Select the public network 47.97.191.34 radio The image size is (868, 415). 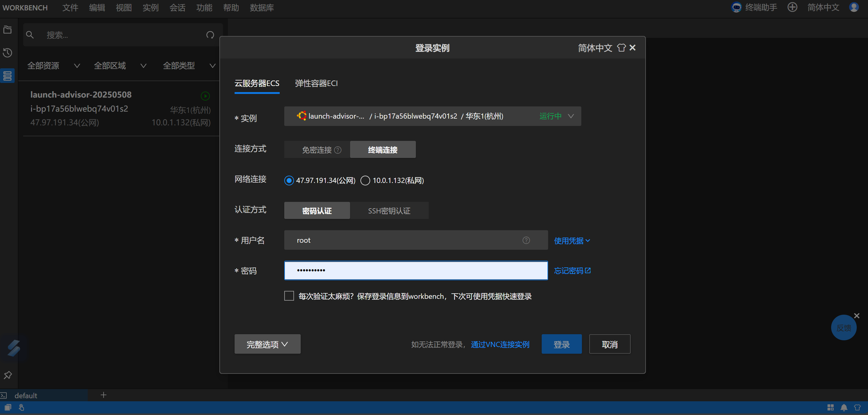289,181
